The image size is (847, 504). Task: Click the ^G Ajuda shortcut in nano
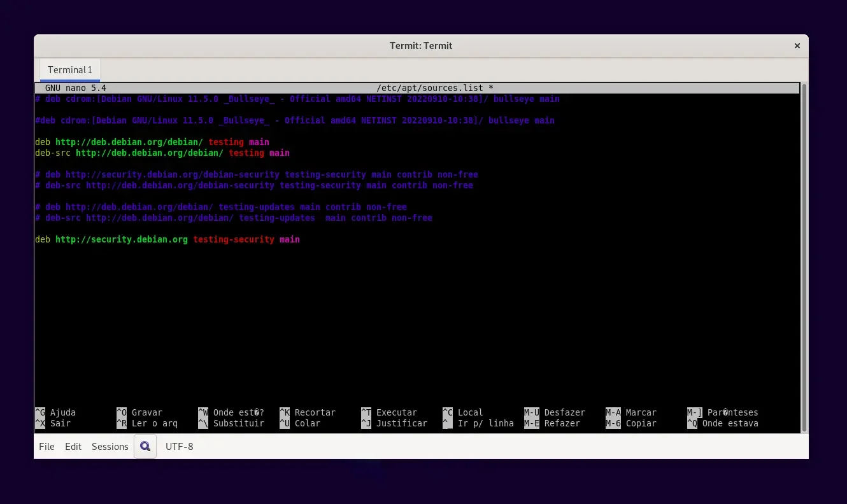tap(55, 412)
